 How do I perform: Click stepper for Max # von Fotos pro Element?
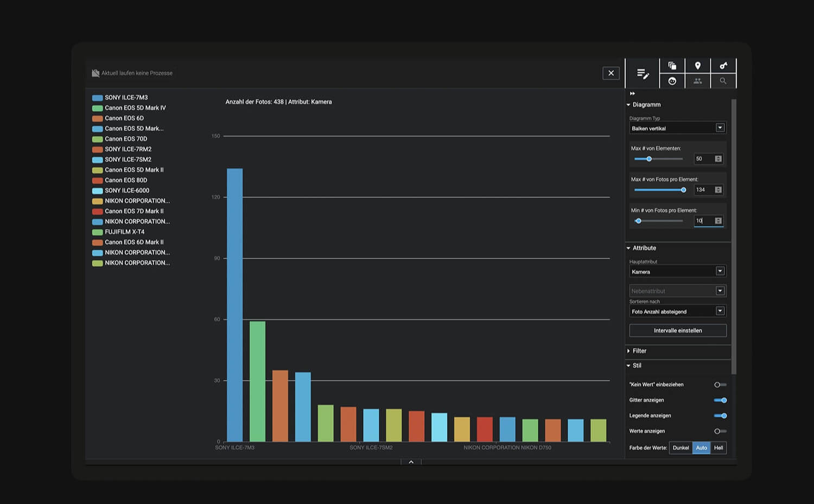pos(718,190)
